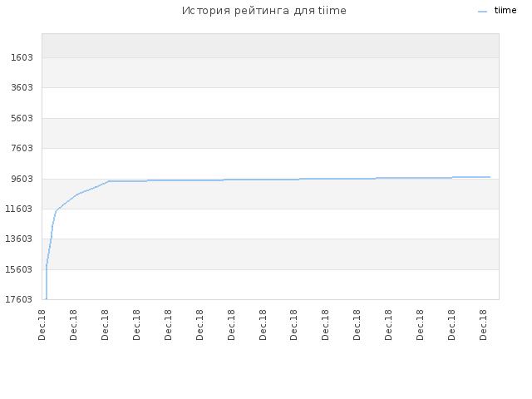
Task: Click the 15603 y-axis label
Action: click(x=19, y=269)
